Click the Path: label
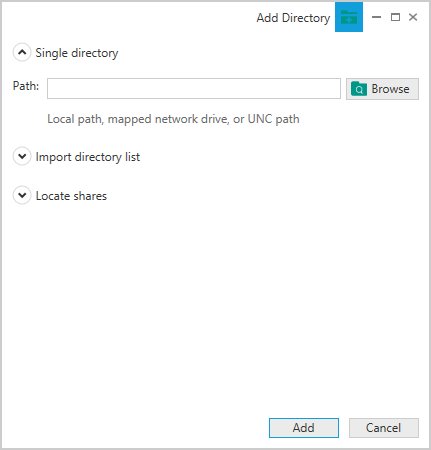 [x=26, y=86]
